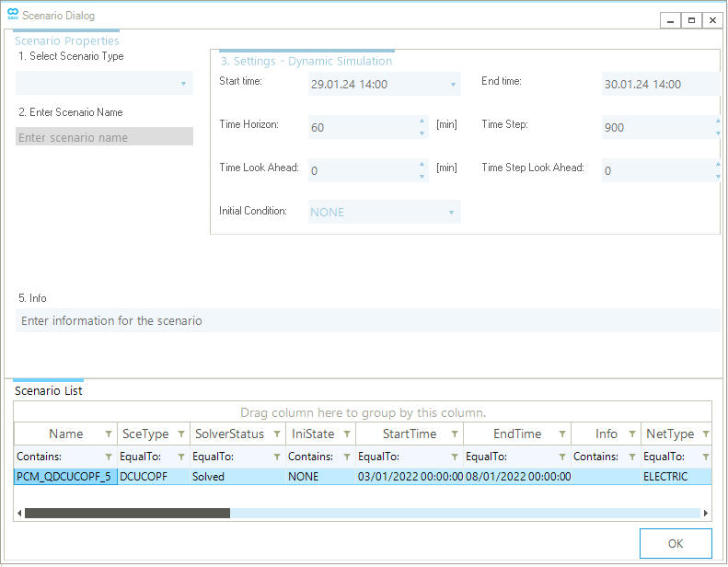Click the OK button

pyautogui.click(x=675, y=543)
